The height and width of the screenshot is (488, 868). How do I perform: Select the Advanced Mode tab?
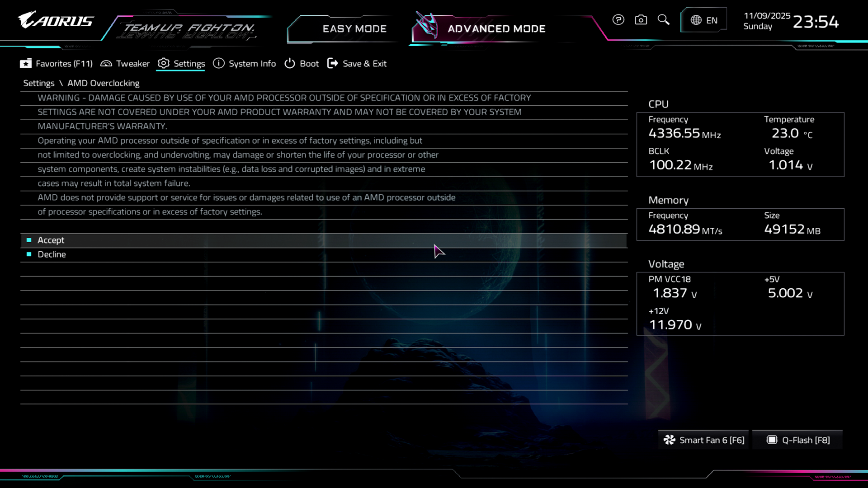pyautogui.click(x=496, y=29)
